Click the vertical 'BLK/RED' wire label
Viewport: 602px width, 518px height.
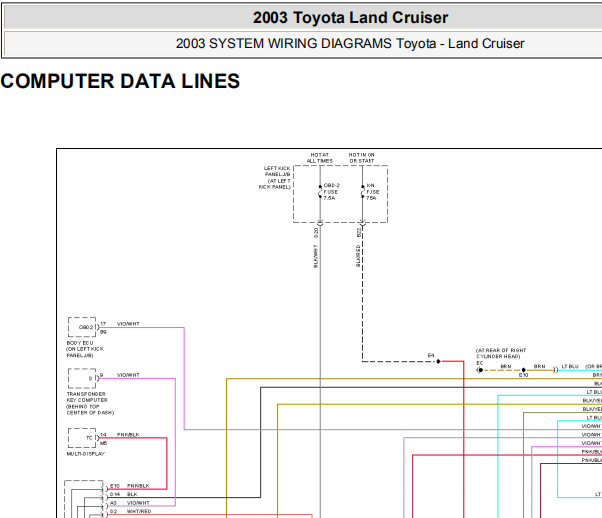358,256
